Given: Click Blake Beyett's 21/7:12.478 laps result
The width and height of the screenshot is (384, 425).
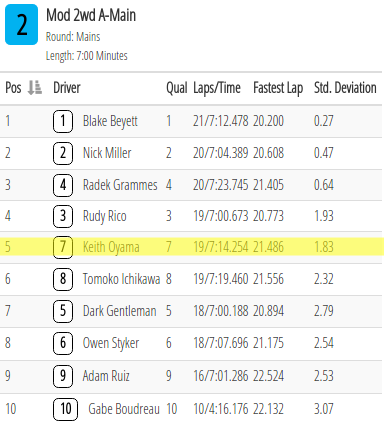Looking at the screenshot, I should coord(221,121).
